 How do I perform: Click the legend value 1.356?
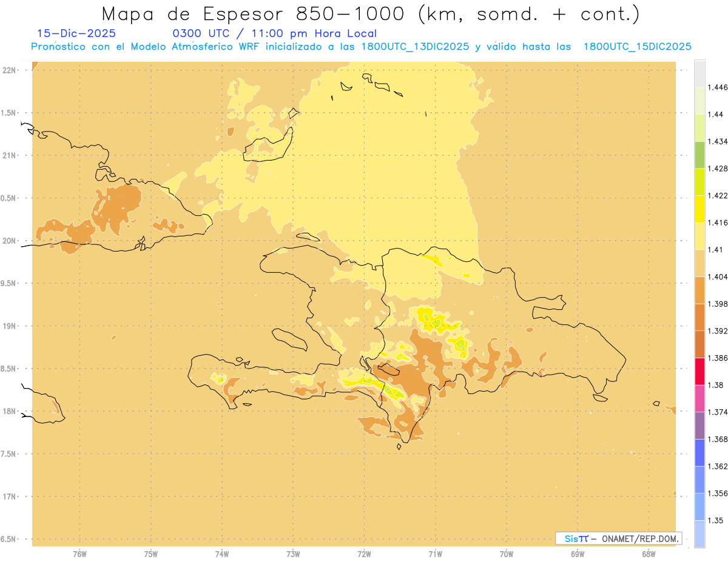point(717,493)
